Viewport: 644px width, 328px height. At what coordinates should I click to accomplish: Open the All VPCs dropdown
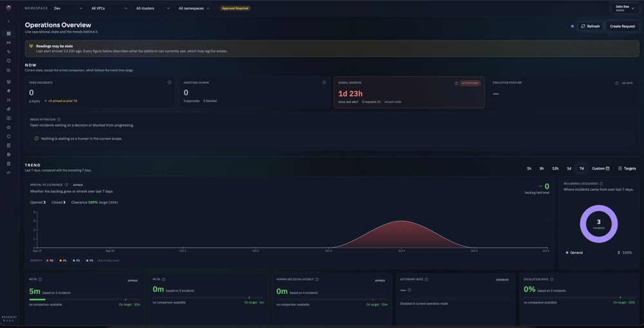[109, 8]
